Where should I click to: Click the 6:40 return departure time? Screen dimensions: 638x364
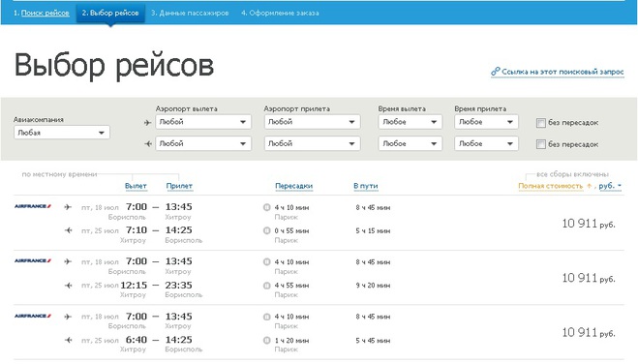tap(137, 340)
